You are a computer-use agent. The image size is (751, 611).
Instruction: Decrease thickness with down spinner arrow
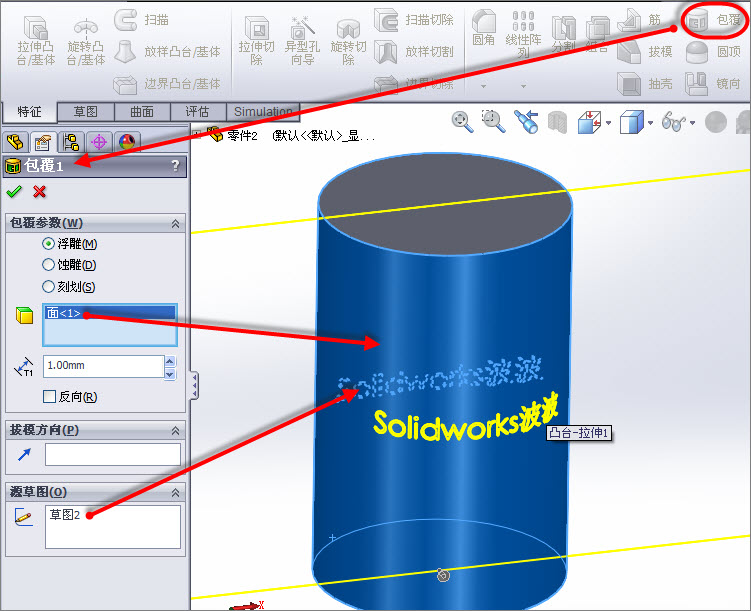[x=170, y=373]
